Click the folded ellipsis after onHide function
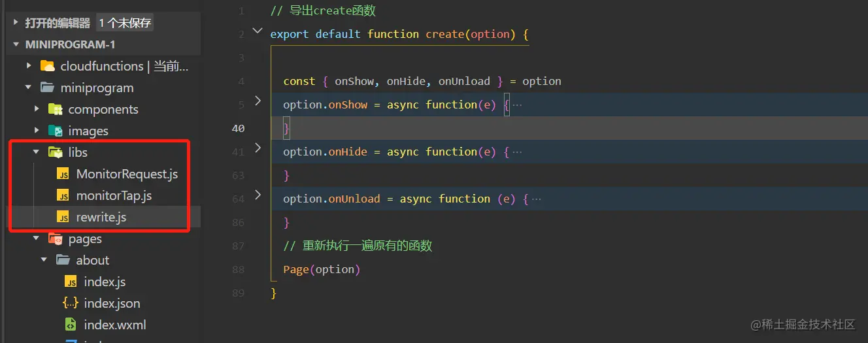Screen dimensions: 868x343 517,152
